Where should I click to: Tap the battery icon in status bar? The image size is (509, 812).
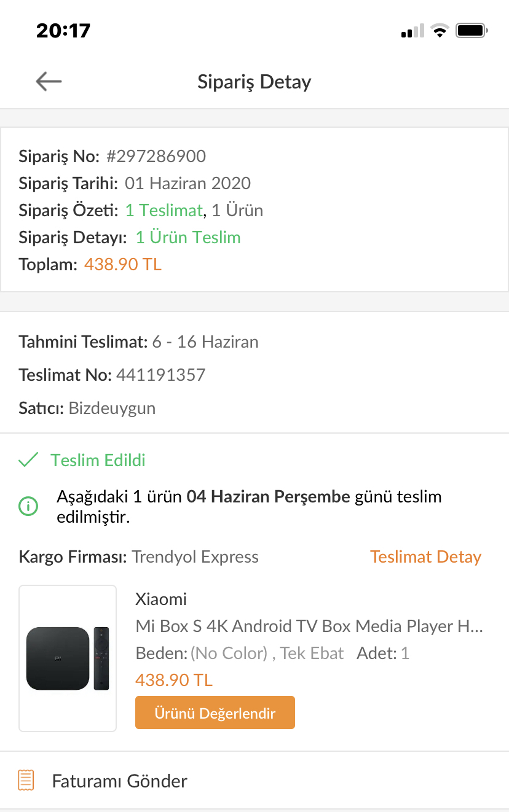click(x=472, y=30)
